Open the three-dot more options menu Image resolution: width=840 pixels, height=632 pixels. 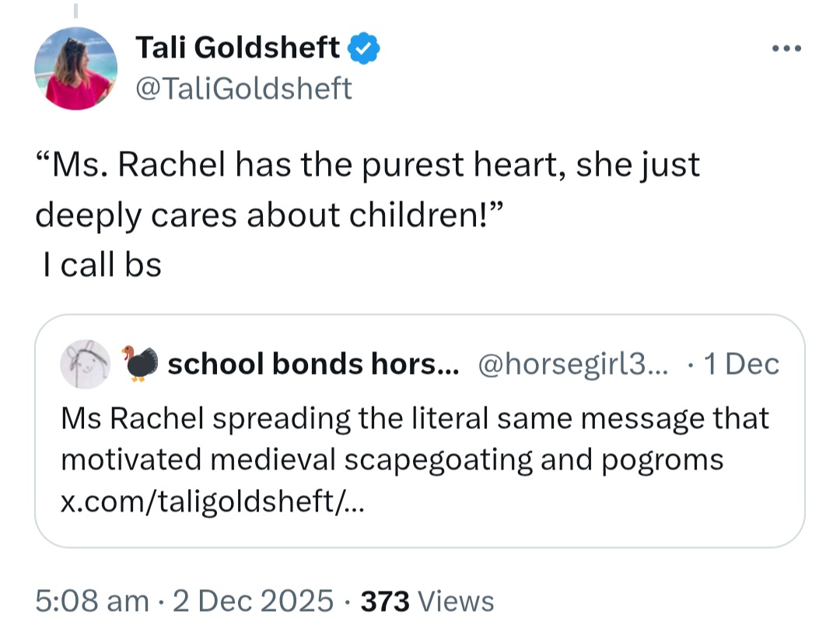[786, 48]
